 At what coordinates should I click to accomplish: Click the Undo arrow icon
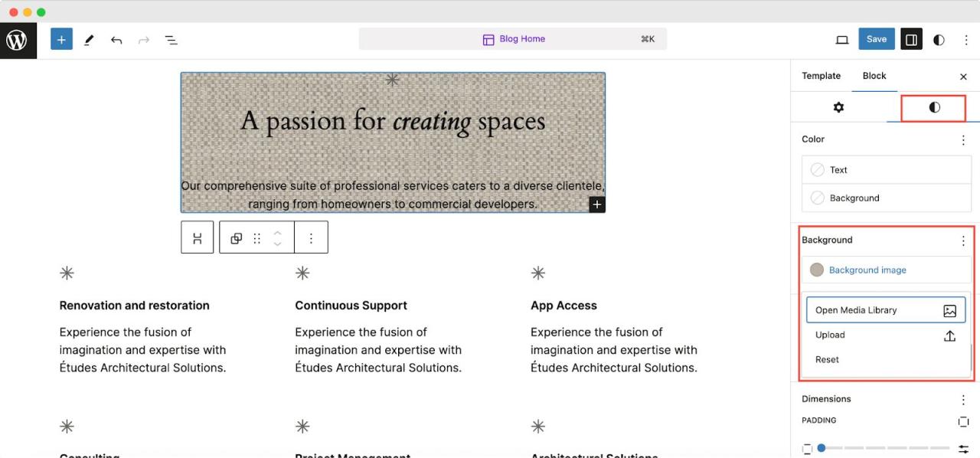116,40
